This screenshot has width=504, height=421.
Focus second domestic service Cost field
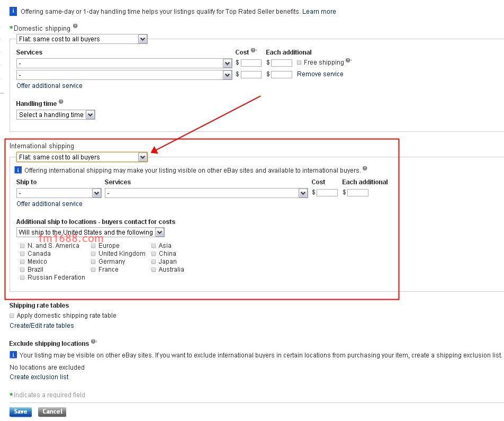(x=251, y=75)
